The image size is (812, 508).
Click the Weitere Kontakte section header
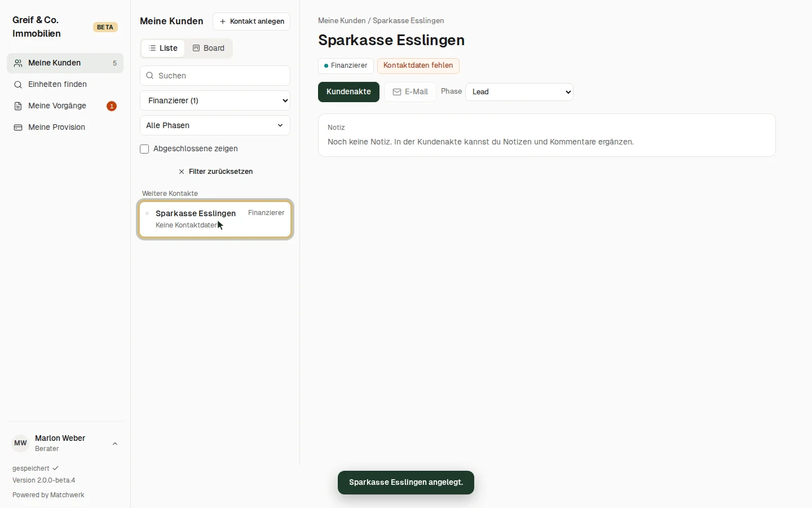click(170, 194)
